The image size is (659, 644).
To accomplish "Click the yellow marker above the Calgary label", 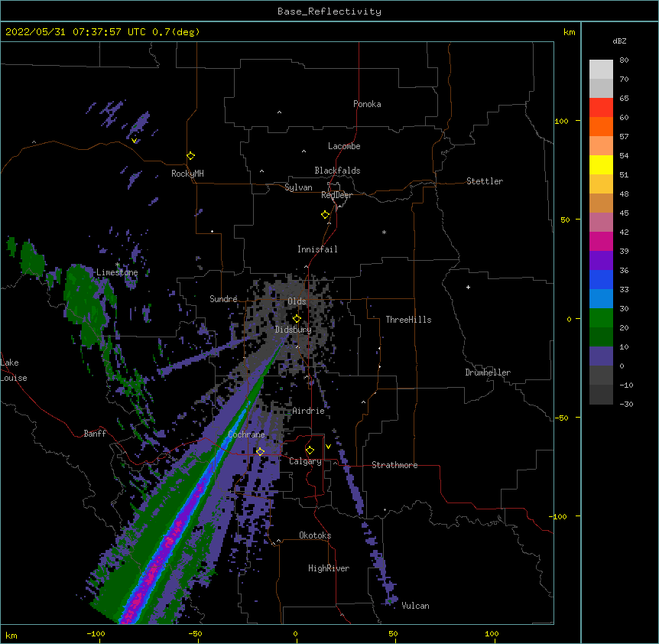I will pyautogui.click(x=310, y=450).
